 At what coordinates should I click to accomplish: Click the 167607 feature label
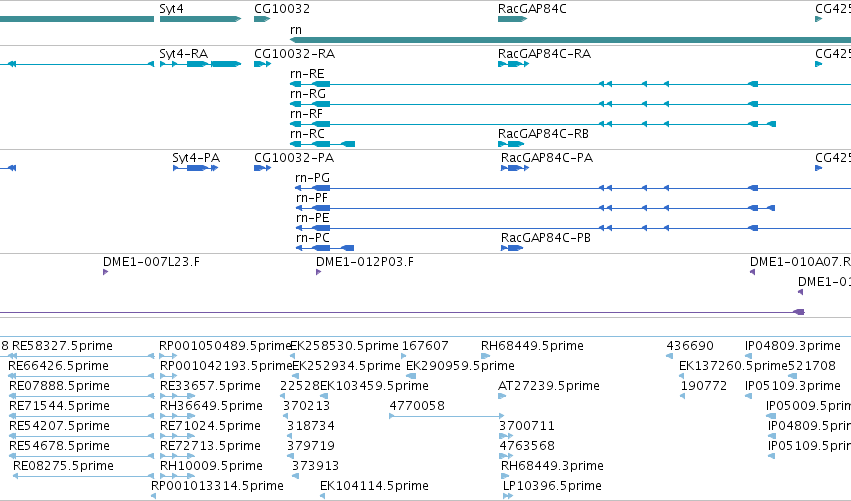[x=425, y=346]
